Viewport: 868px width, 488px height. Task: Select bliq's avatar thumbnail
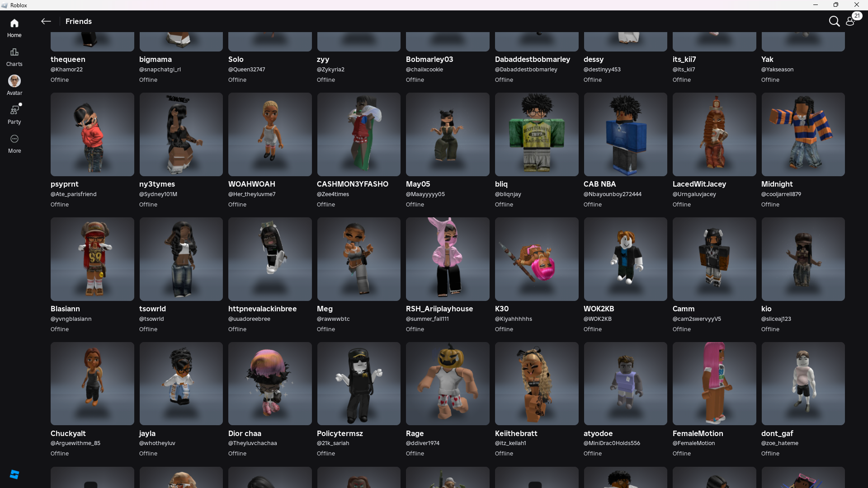[536, 134]
